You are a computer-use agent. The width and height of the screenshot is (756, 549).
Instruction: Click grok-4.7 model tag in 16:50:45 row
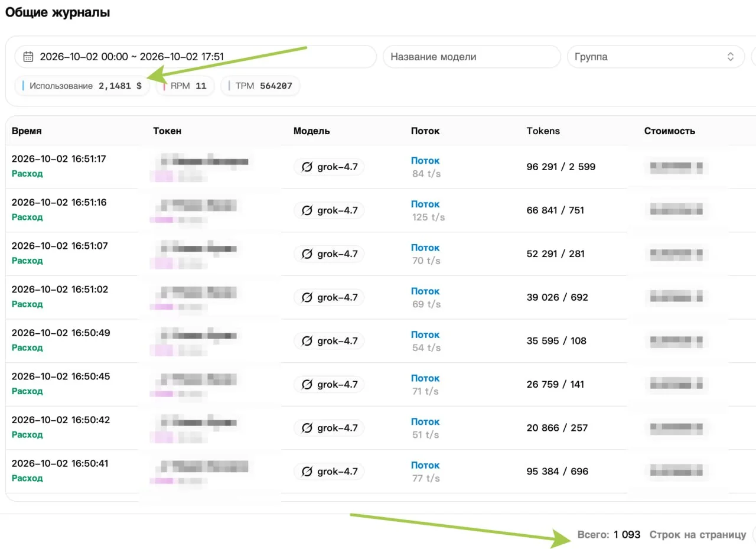click(x=329, y=385)
